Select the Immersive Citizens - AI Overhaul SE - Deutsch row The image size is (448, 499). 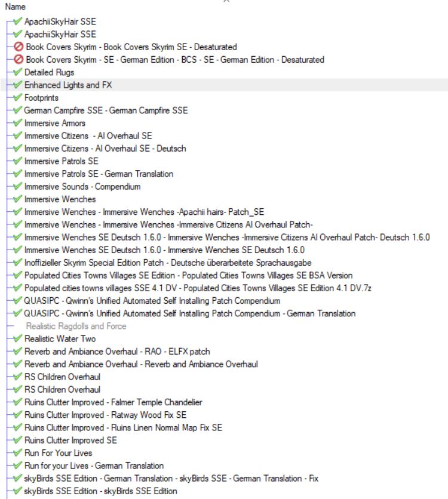(x=105, y=149)
